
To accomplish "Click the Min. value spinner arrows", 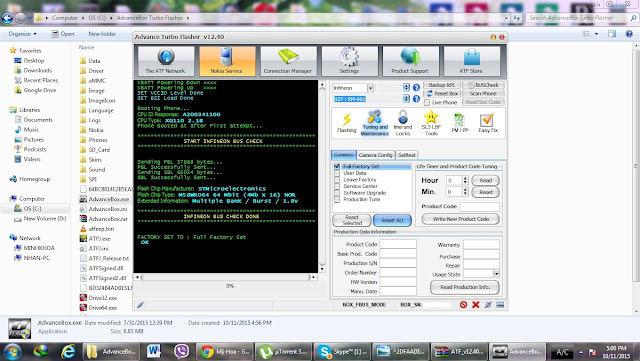I will [x=465, y=192].
